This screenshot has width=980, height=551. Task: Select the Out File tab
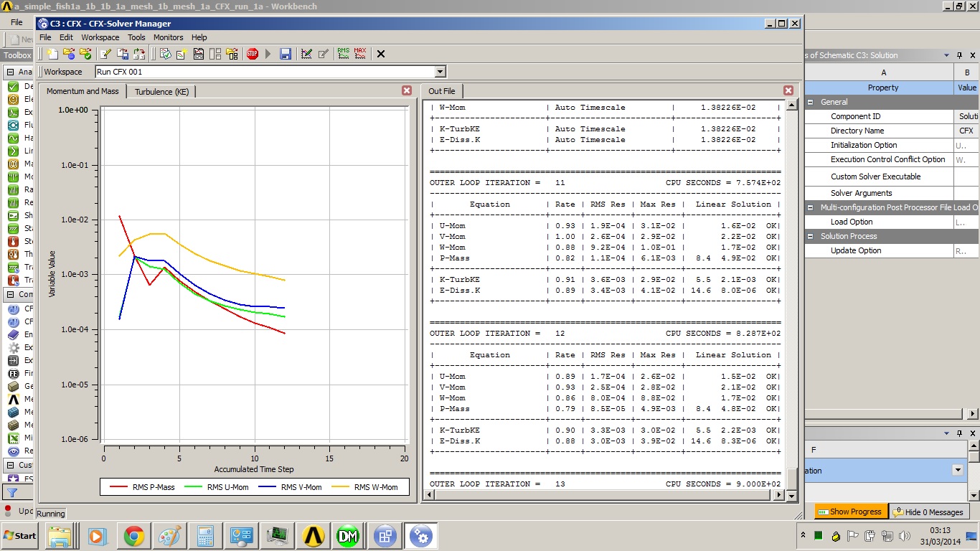[x=442, y=91]
